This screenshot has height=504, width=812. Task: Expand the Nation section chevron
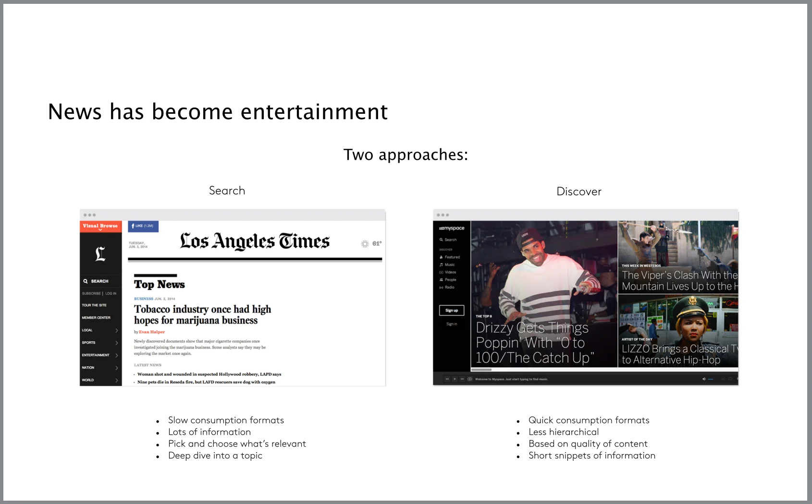pyautogui.click(x=117, y=368)
